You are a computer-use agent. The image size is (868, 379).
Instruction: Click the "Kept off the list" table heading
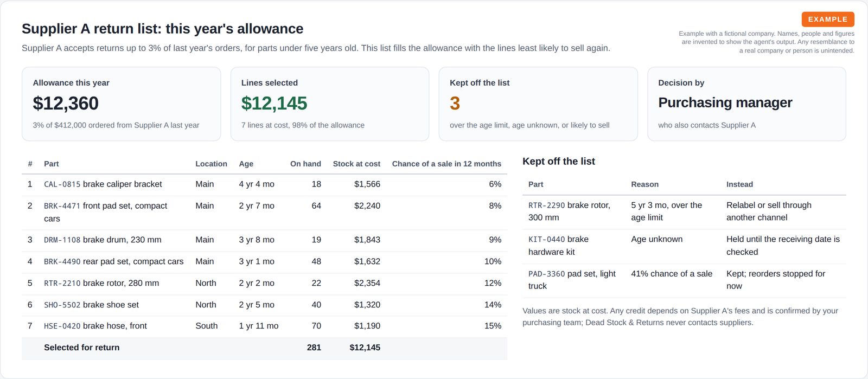[558, 162]
